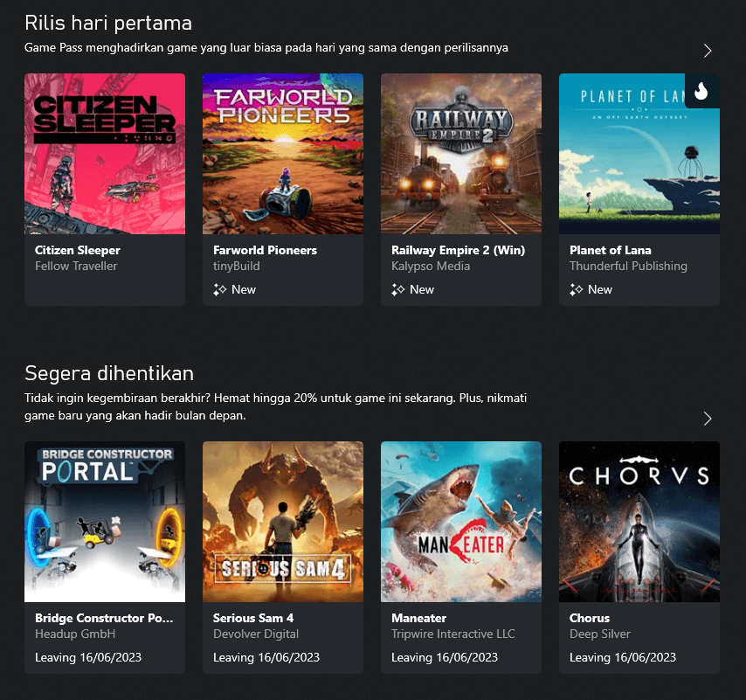Select the Maneater title
Screen dimensions: 746x700
418,618
